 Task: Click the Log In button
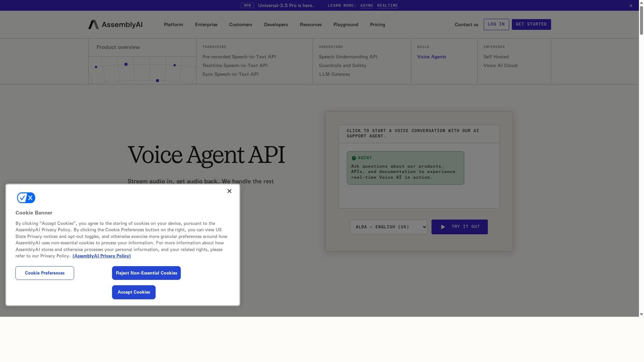496,24
